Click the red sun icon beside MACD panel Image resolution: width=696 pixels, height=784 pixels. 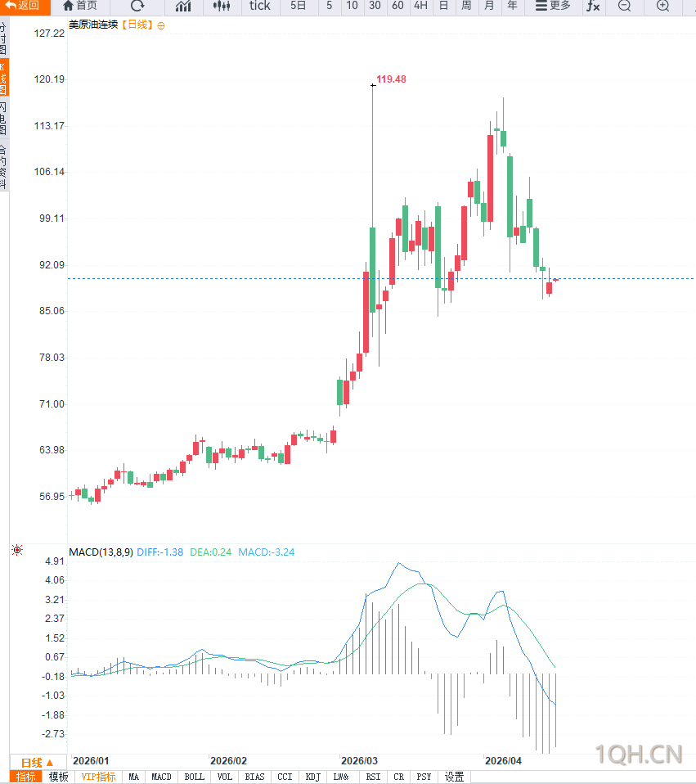(17, 551)
